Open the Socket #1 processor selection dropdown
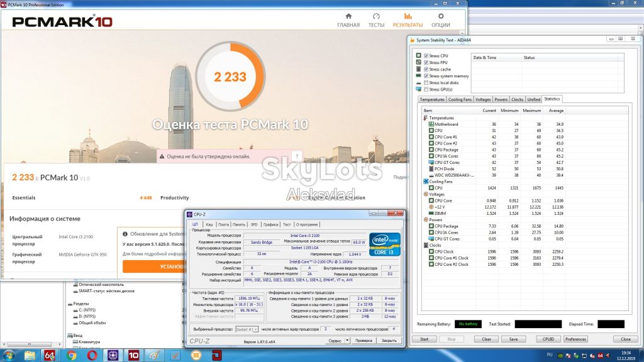 point(247,329)
